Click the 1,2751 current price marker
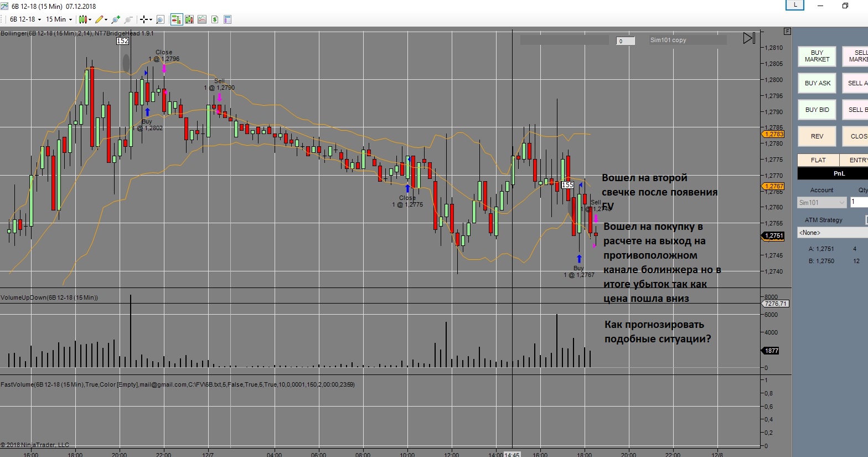 click(x=773, y=236)
